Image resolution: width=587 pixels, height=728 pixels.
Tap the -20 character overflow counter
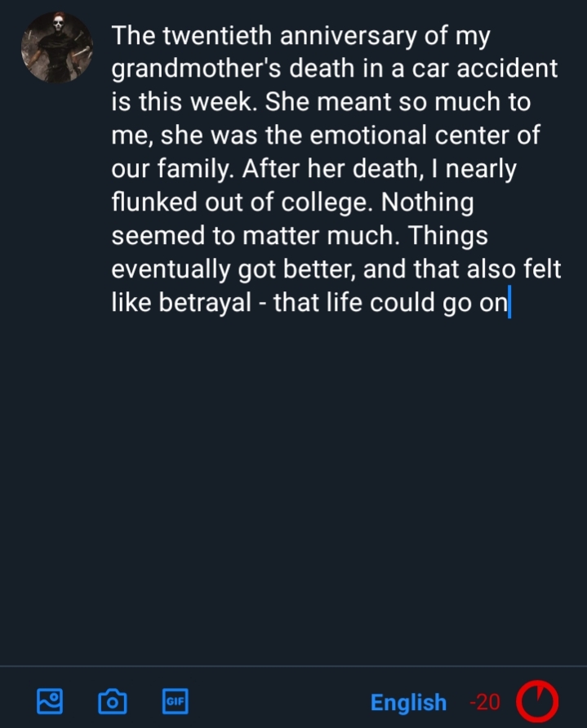(x=485, y=702)
